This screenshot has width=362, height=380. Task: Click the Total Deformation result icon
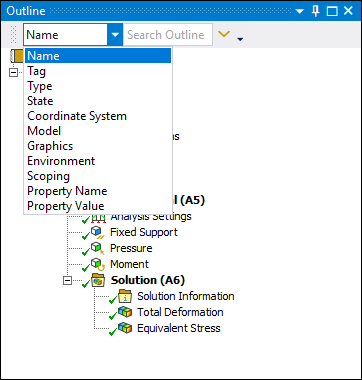pos(125,312)
